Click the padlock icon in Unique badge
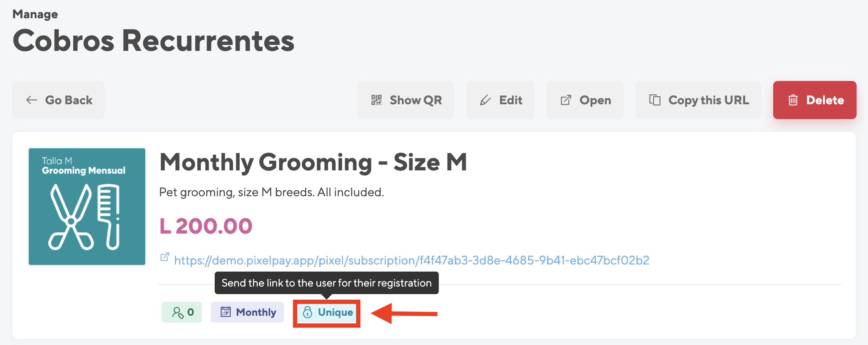This screenshot has height=345, width=868. pyautogui.click(x=307, y=312)
